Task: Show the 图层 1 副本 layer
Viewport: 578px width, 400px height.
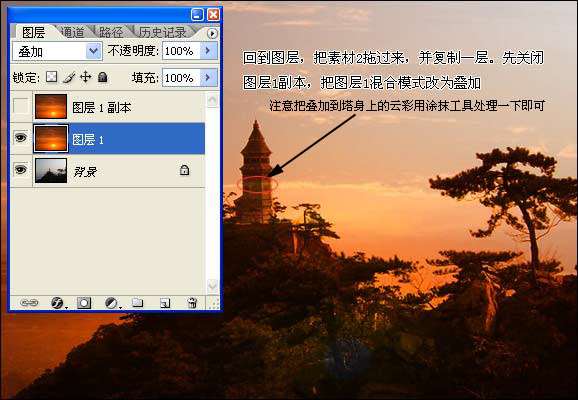Action: click(21, 107)
